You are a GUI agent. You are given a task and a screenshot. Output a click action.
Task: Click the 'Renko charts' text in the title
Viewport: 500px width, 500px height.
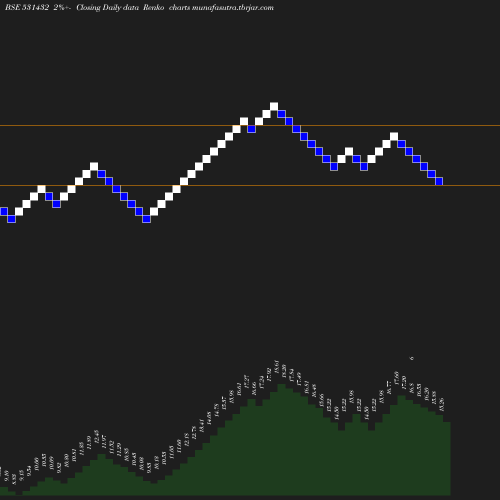166,7
